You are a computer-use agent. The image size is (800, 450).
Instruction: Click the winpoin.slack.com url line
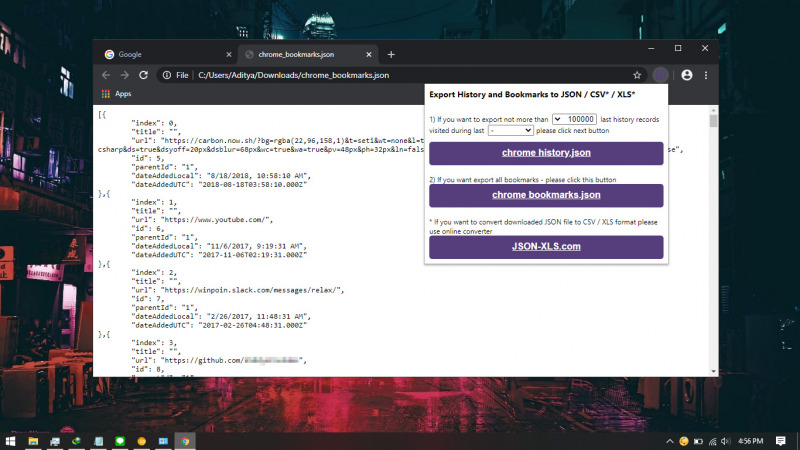pyautogui.click(x=238, y=290)
